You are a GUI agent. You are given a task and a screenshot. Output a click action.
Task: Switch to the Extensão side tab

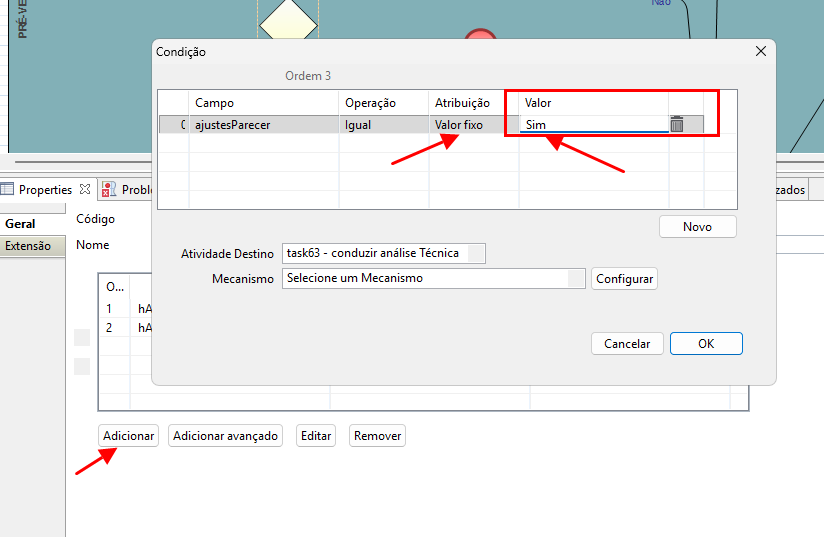pos(28,246)
